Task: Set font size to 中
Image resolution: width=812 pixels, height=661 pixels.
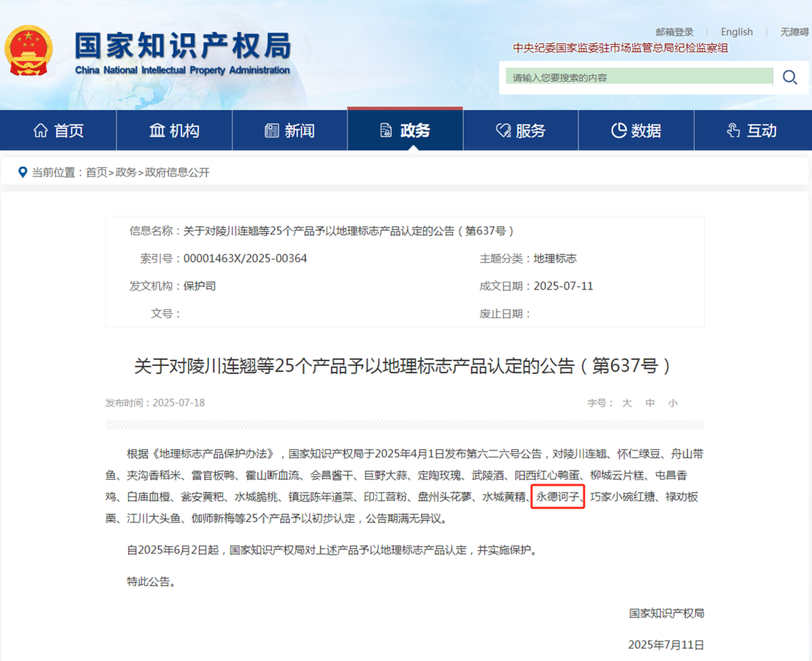Action: 650,403
